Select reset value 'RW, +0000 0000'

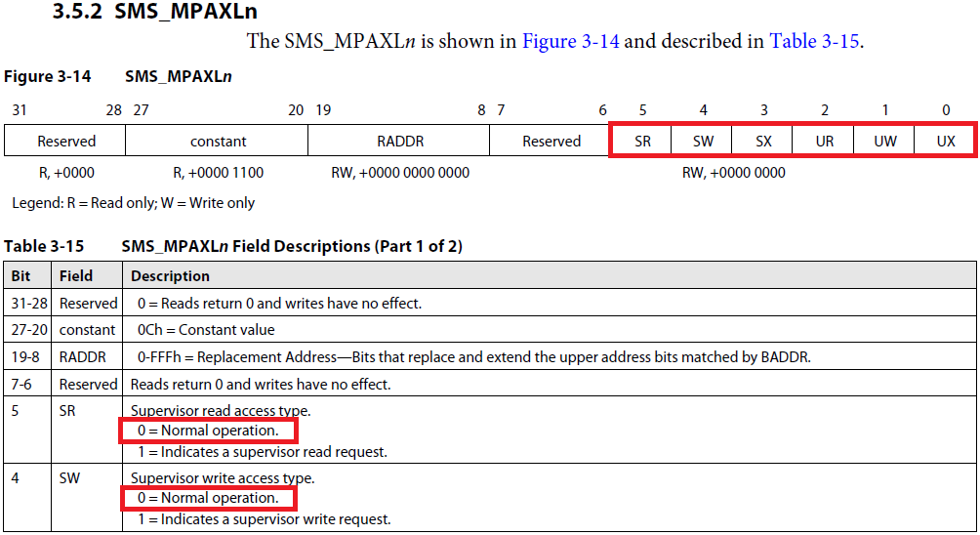733,173
